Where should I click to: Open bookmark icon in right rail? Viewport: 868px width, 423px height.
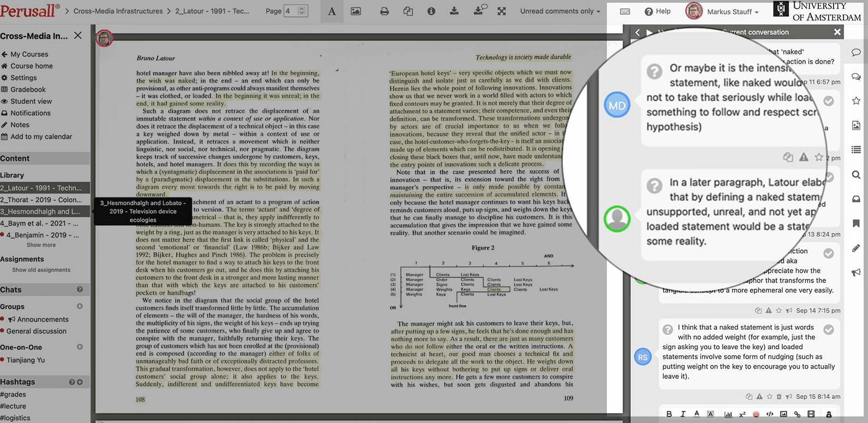856,223
